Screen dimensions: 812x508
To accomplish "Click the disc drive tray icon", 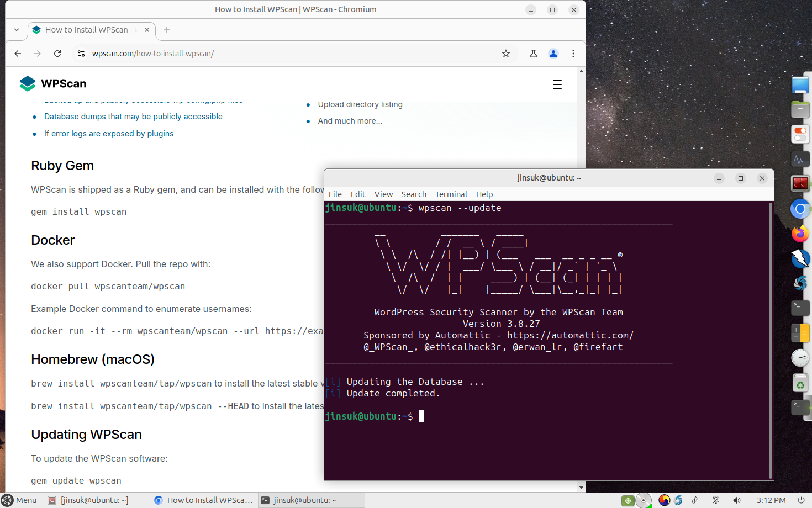I will [x=644, y=500].
